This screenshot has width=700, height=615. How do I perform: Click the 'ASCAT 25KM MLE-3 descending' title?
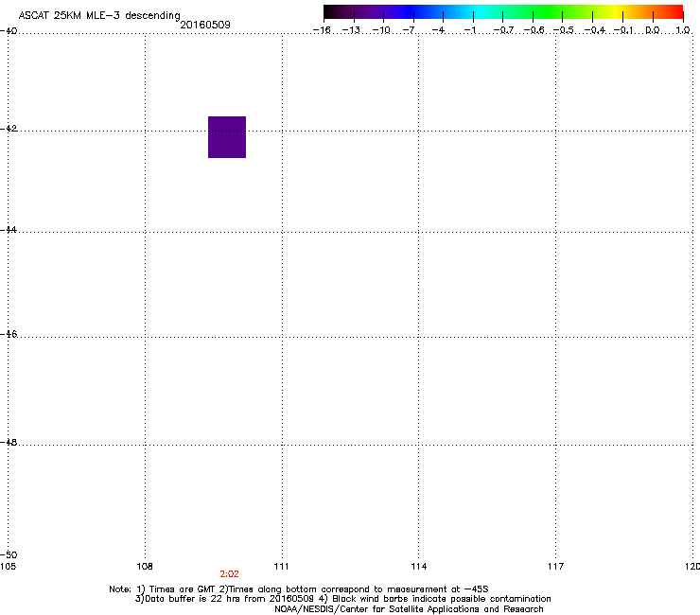[99, 15]
